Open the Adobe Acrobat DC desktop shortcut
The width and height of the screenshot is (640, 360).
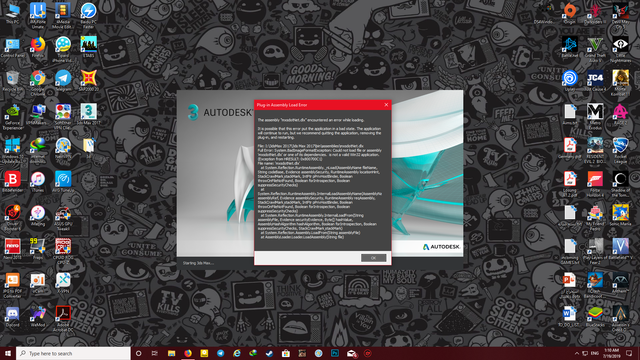63,319
